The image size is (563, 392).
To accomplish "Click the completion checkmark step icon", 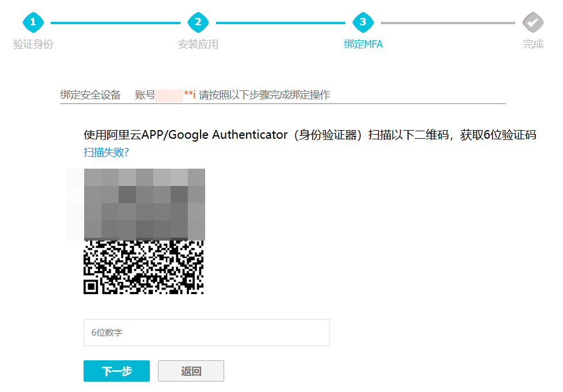I will tap(533, 22).
